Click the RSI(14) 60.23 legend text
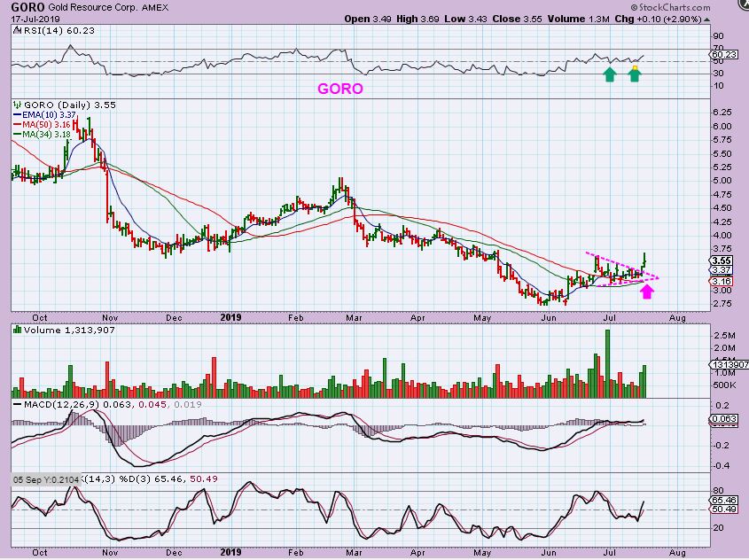This screenshot has height=560, width=749. tap(59, 30)
